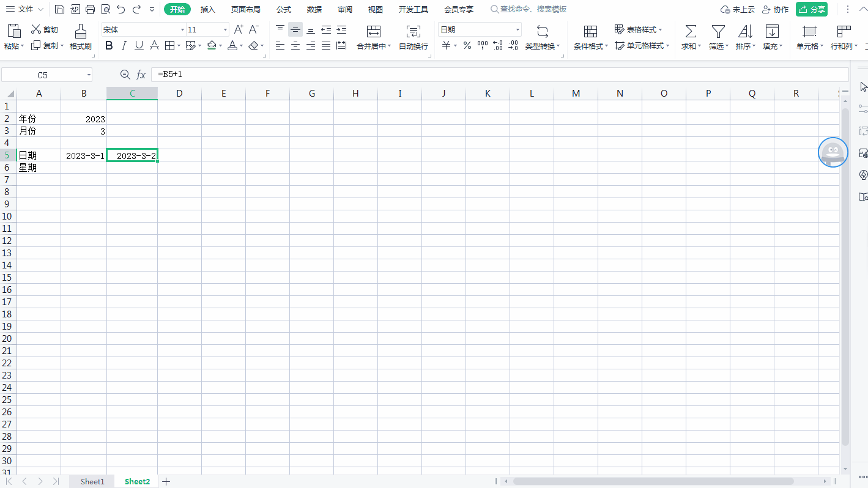The image size is (868, 488).
Task: Click the 复制 copy button
Action: (x=47, y=46)
